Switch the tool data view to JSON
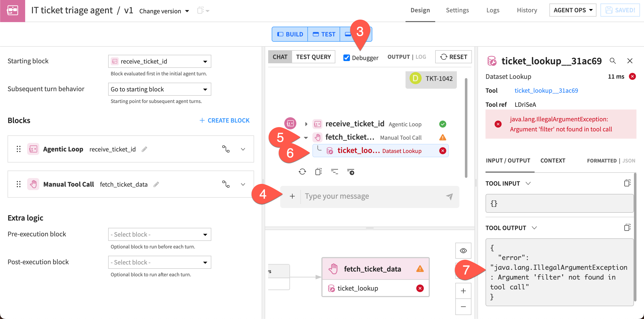 (629, 161)
